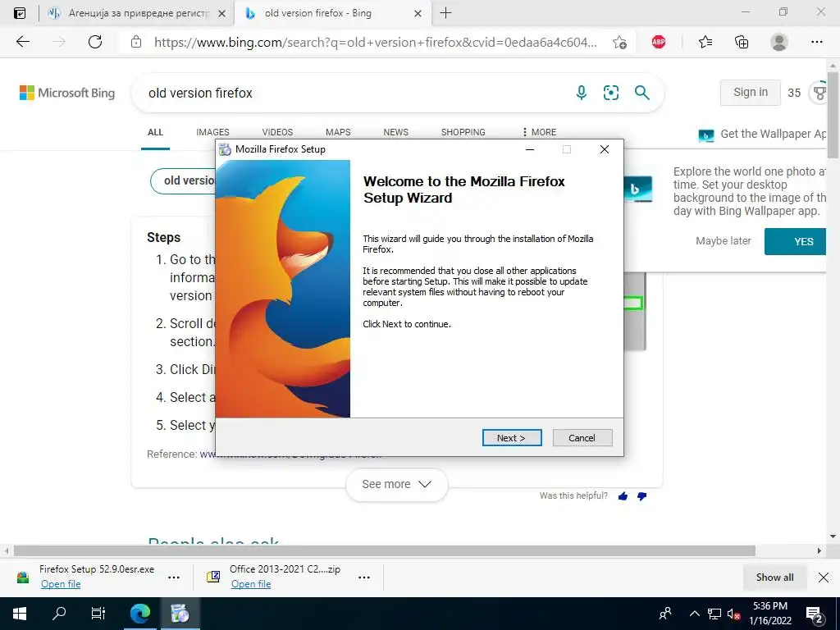Sign in to Bing
This screenshot has height=630, width=840.
tap(750, 92)
